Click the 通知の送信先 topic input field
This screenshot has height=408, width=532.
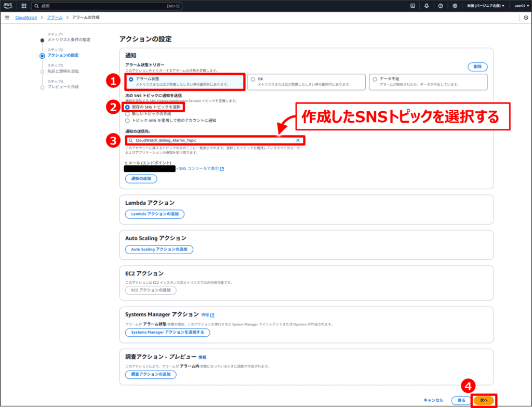(x=215, y=140)
